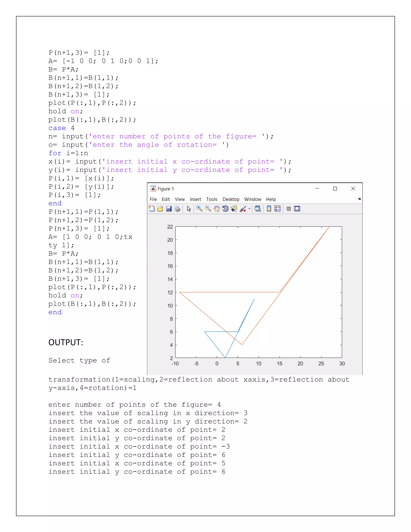This screenshot has width=411, height=532.
Task: Click the New Figure icon
Action: click(152, 209)
